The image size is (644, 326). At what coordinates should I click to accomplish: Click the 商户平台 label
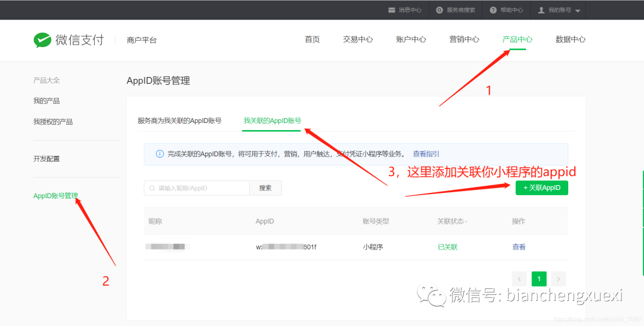(x=142, y=40)
